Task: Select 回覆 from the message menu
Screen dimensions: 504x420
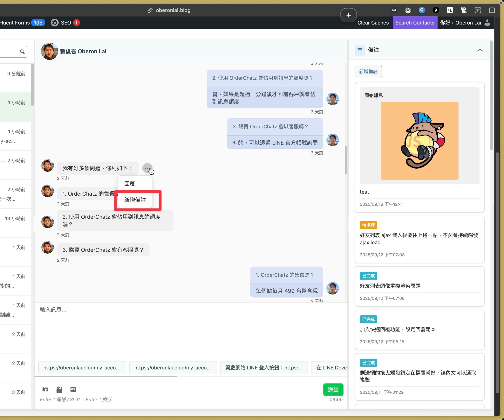Action: coord(130,184)
